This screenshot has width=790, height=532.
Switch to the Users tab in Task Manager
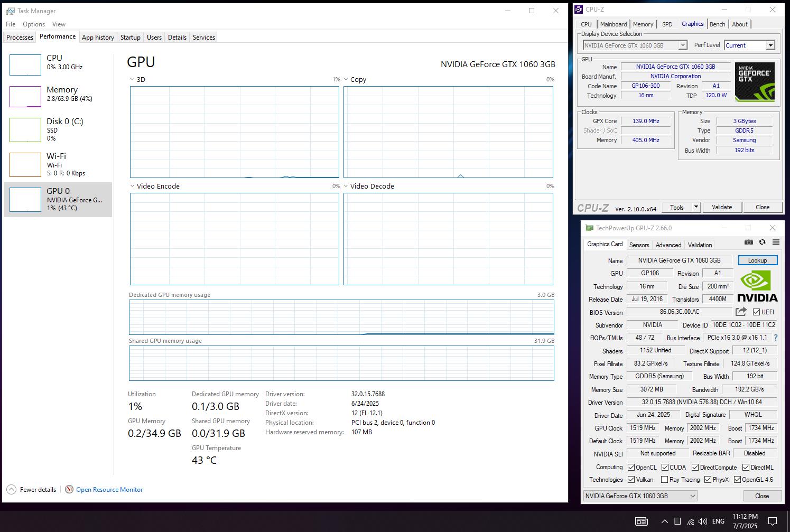click(x=154, y=38)
